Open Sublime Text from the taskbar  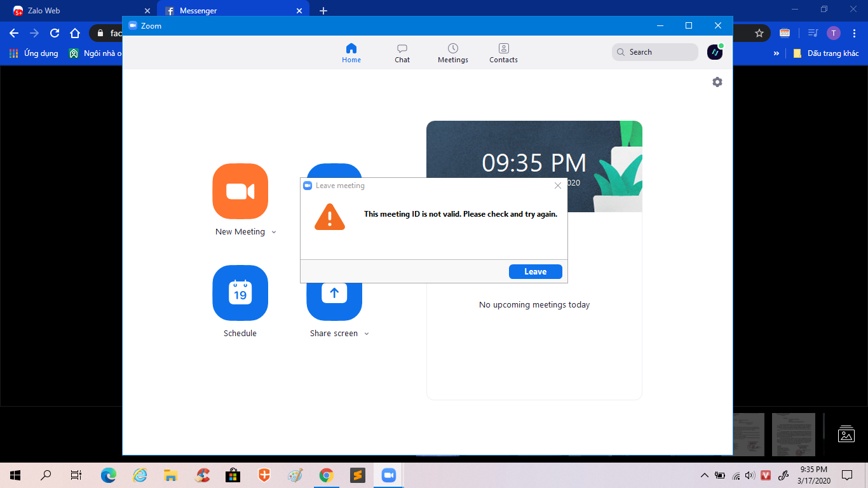357,475
